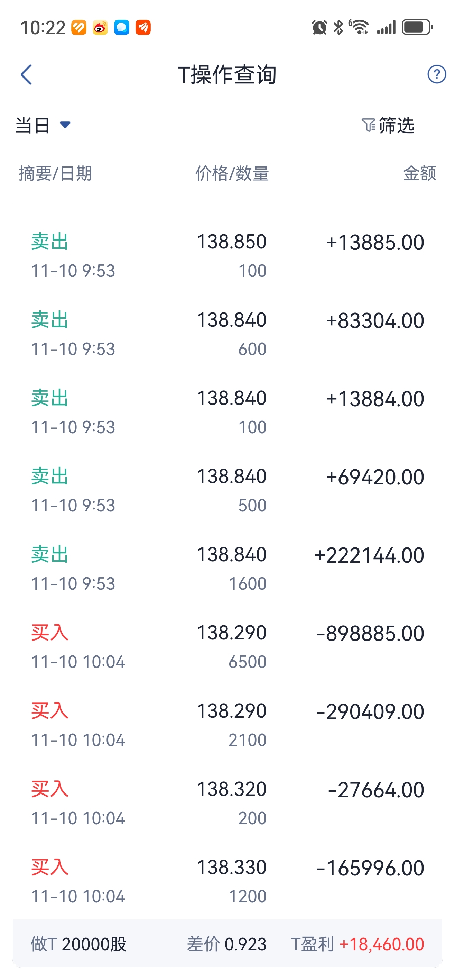Open the 筛选 filter options
This screenshot has width=455, height=980.
(x=388, y=125)
